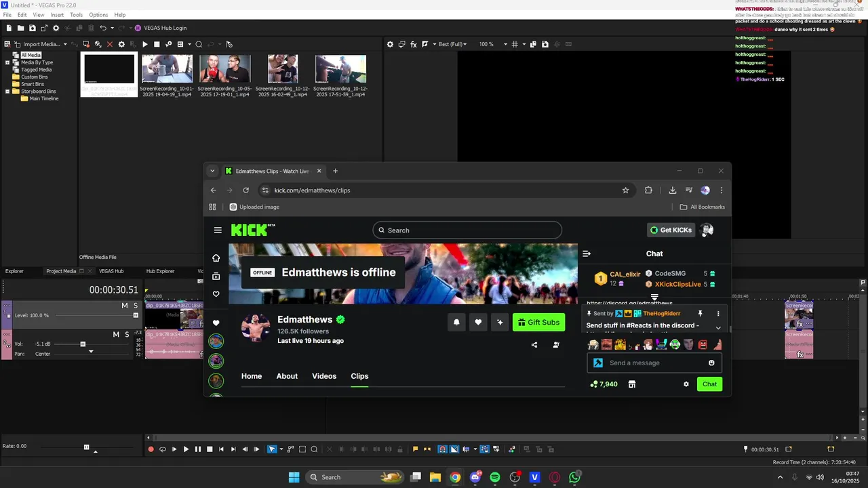Click video track Level slider handle

coord(136,315)
